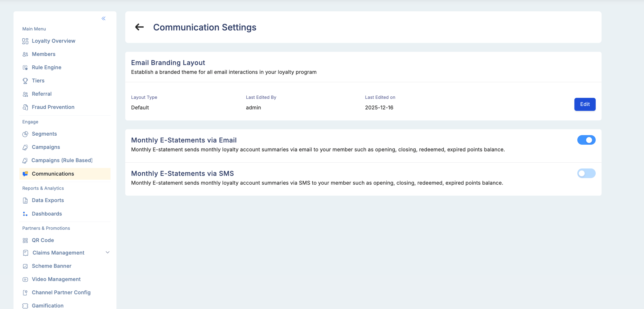The height and width of the screenshot is (309, 644).
Task: Expand the Claims Management chevron
Action: coord(108,252)
